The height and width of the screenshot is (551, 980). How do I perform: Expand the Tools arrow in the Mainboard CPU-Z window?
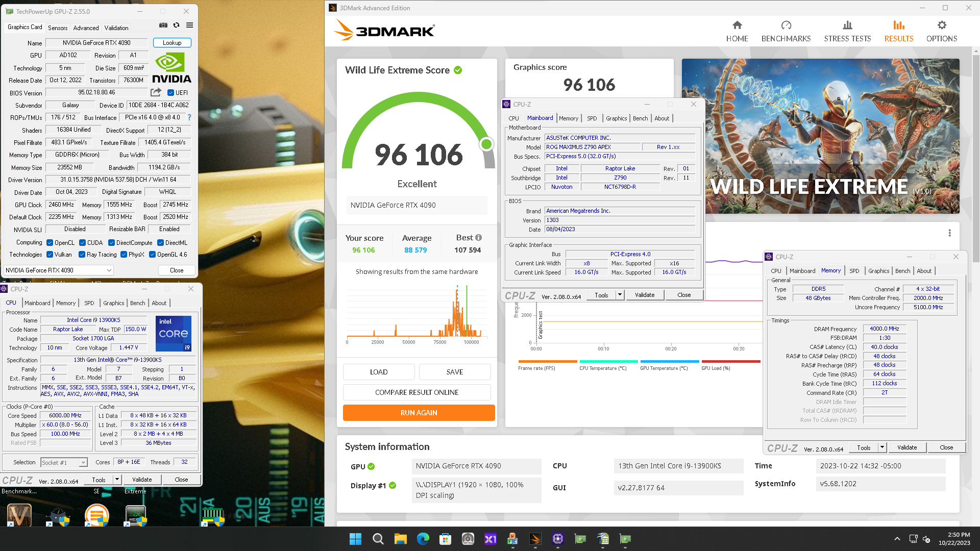[x=620, y=295]
